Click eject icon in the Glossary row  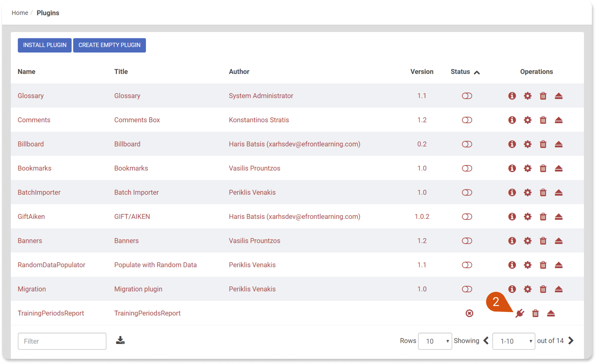tap(559, 96)
